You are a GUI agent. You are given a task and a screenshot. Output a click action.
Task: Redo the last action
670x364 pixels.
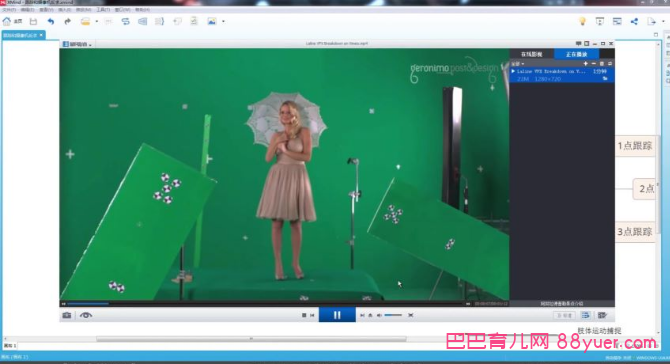[x=68, y=21]
